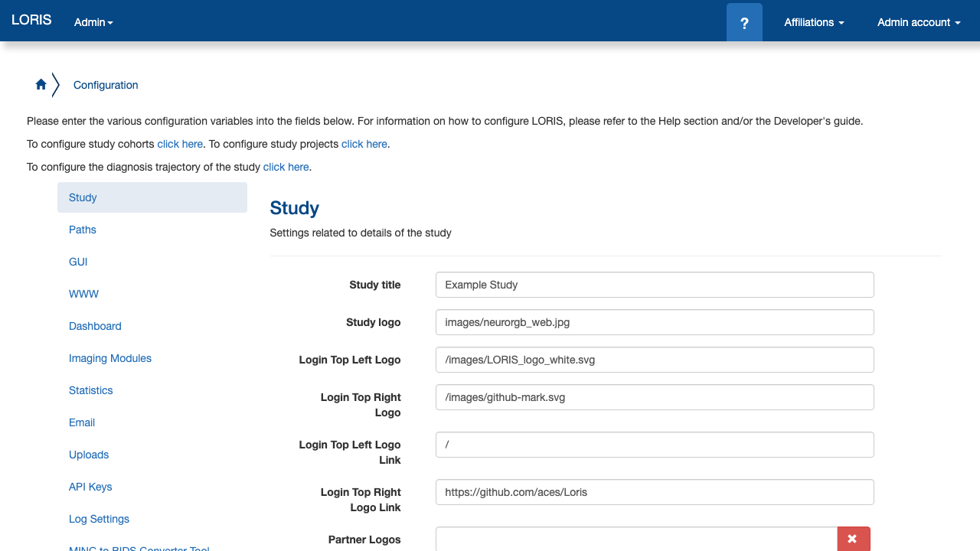Viewport: 980px width, 551px height.
Task: Expand the Affiliations dropdown
Action: pyautogui.click(x=814, y=22)
